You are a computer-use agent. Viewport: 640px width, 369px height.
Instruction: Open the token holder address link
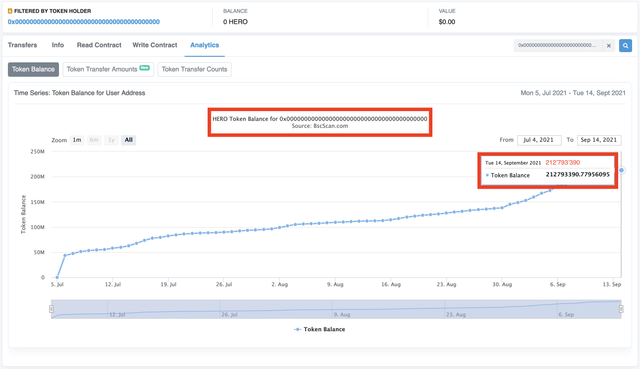(84, 22)
